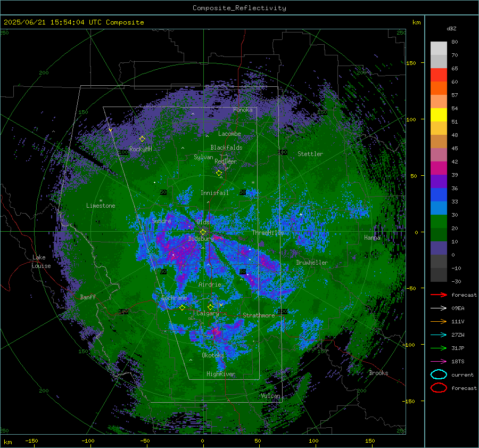Click the white cross marker west of Hanna
Image resolution: width=479 pixels, height=448 pixels.
click(x=301, y=214)
